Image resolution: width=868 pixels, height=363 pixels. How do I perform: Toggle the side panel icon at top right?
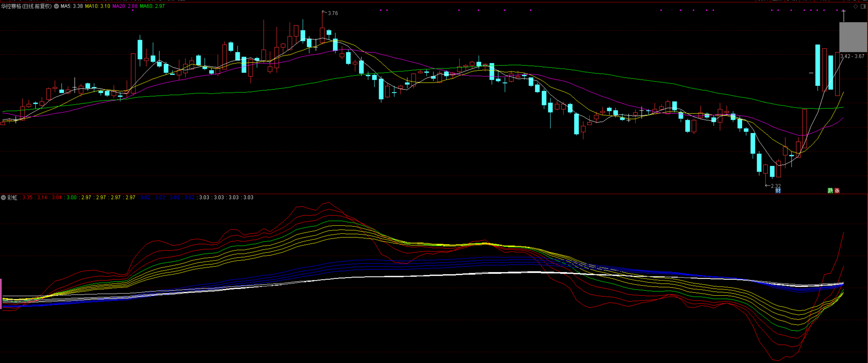[863, 6]
